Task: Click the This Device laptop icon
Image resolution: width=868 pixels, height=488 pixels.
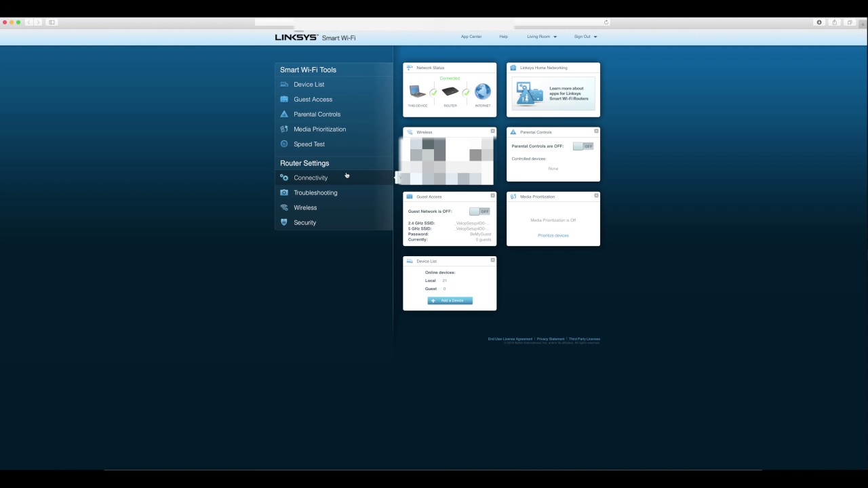Action: [417, 92]
